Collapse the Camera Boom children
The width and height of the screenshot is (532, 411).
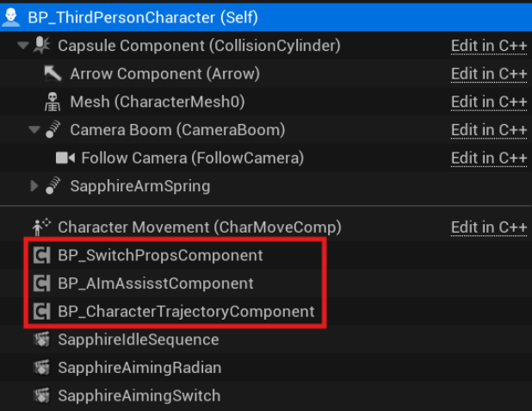click(x=34, y=129)
